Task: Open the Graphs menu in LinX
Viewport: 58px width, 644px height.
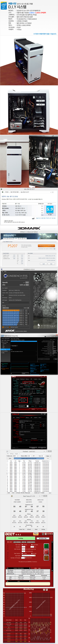Action: pyautogui.click(x=16, y=454)
